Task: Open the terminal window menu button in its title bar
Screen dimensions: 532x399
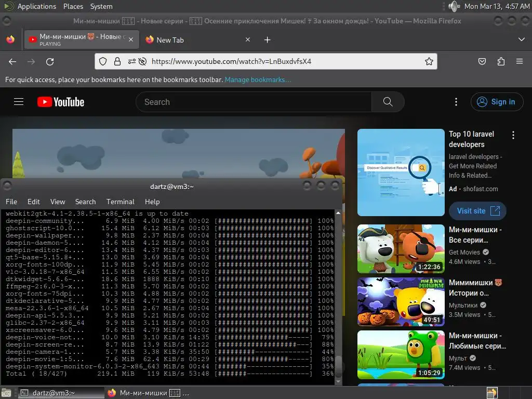Action: coord(7,185)
